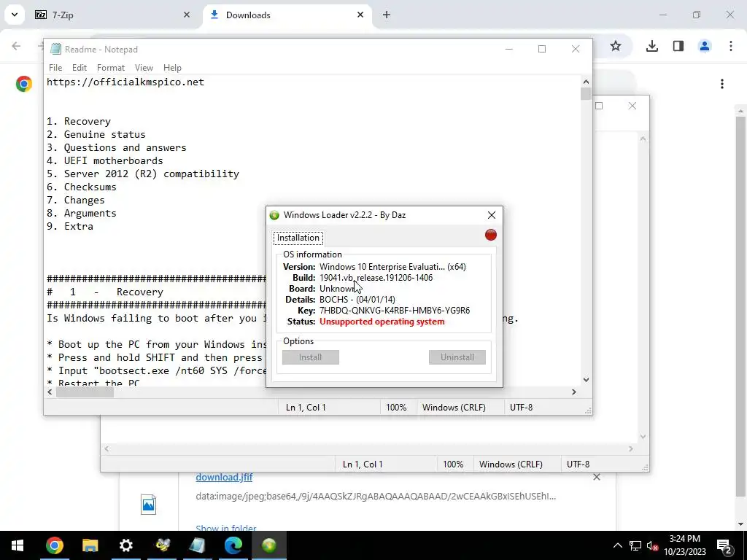
Task: Click Readme vertical scrollbar thumb
Action: [586, 94]
